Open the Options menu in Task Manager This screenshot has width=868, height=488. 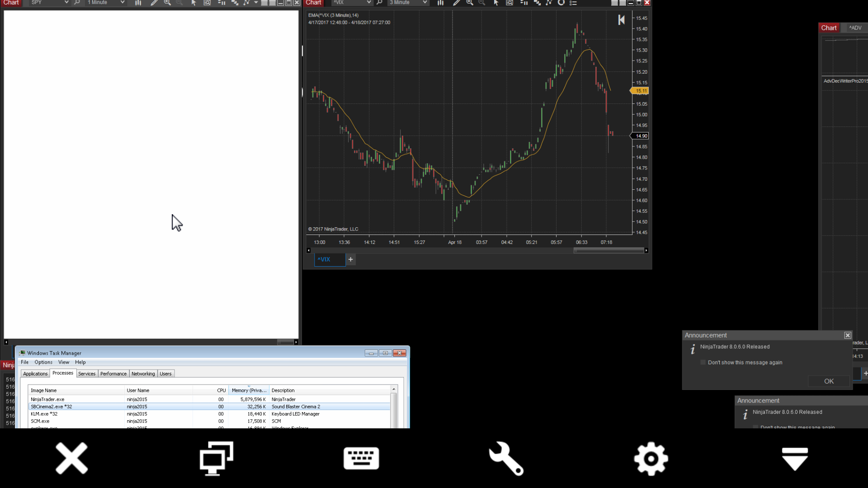[x=43, y=362]
